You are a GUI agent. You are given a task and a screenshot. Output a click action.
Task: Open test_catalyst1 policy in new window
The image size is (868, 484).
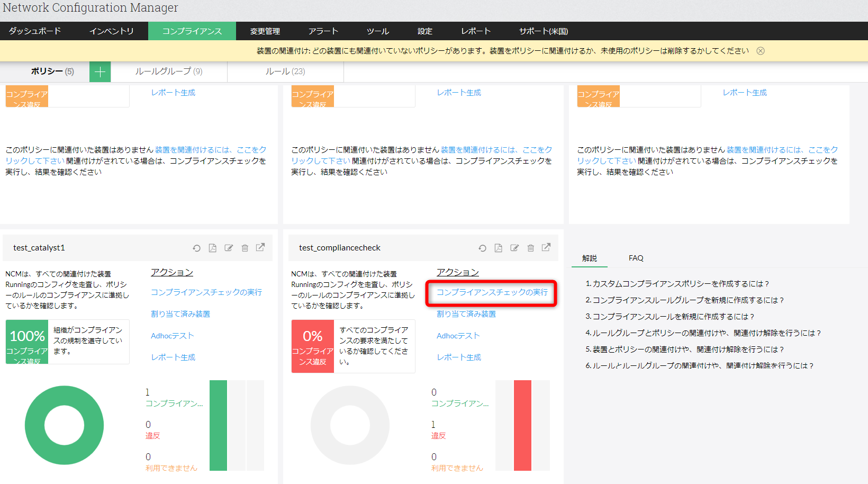click(260, 247)
